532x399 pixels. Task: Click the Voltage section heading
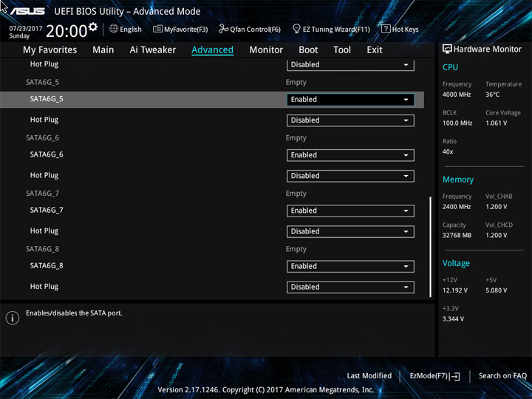click(456, 263)
